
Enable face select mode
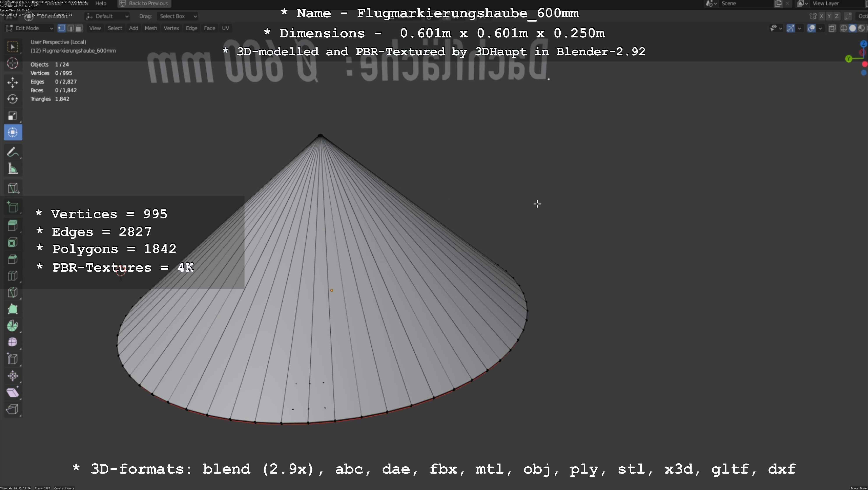point(79,28)
